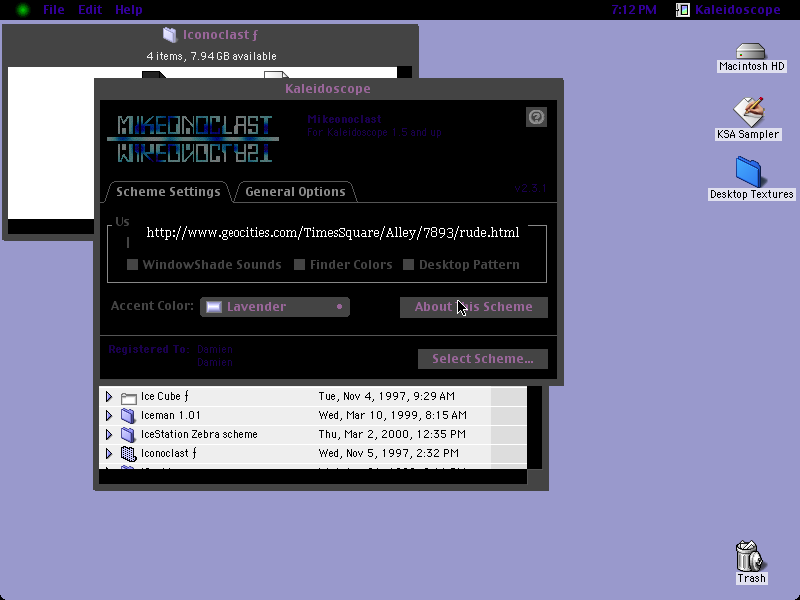The height and width of the screenshot is (600, 800).
Task: Click the folder icon in Iconoclast ƒ title bar
Action: [169, 35]
